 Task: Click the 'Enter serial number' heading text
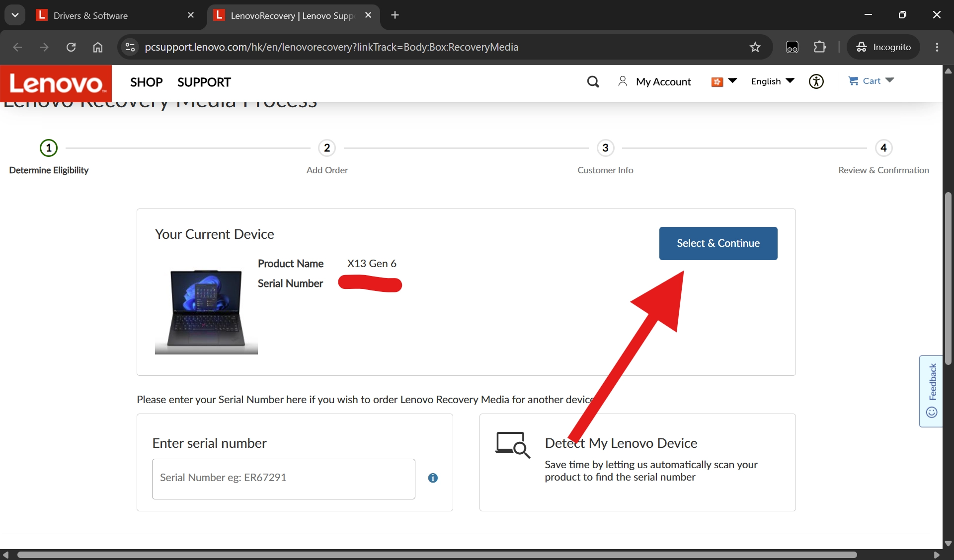pyautogui.click(x=210, y=443)
